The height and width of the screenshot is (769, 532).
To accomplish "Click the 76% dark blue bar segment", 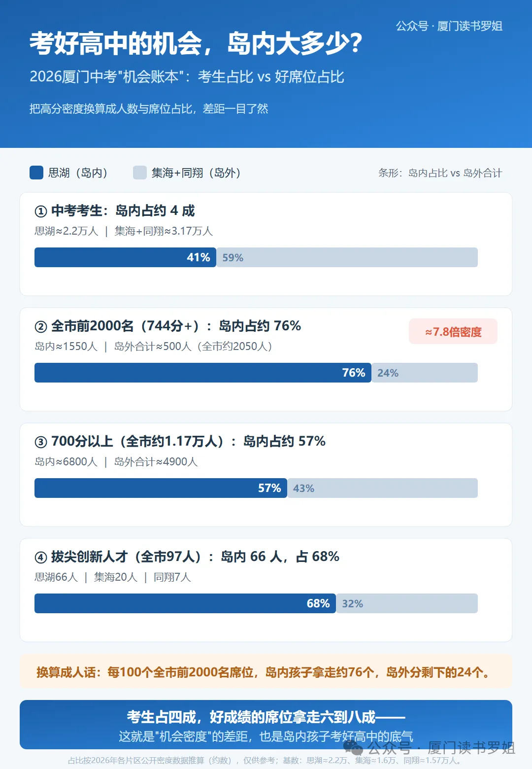I will [203, 373].
